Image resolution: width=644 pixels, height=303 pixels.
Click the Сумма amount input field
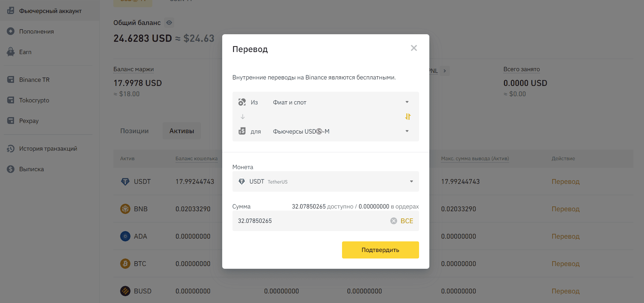[326, 221]
